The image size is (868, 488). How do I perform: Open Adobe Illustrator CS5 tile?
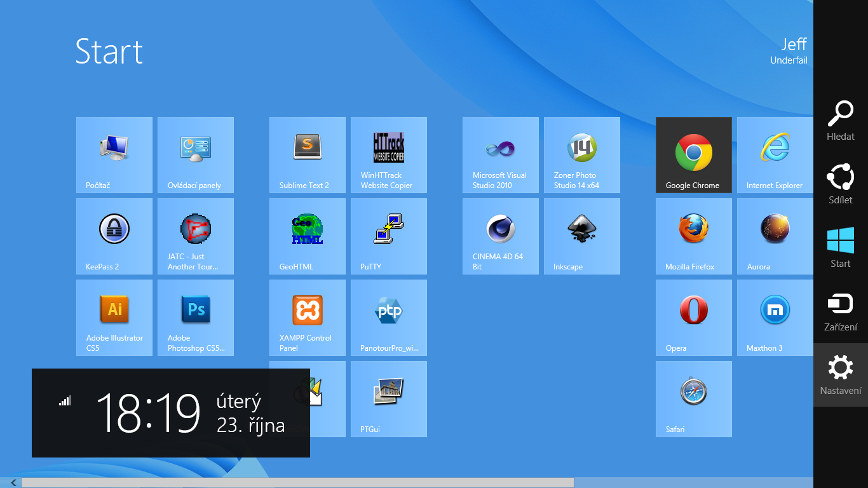pyautogui.click(x=114, y=317)
